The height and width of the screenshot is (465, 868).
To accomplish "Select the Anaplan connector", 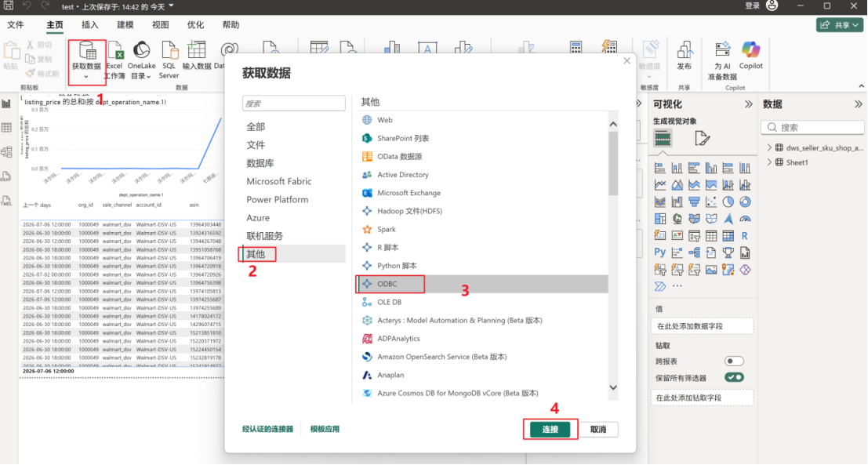I will click(482, 376).
